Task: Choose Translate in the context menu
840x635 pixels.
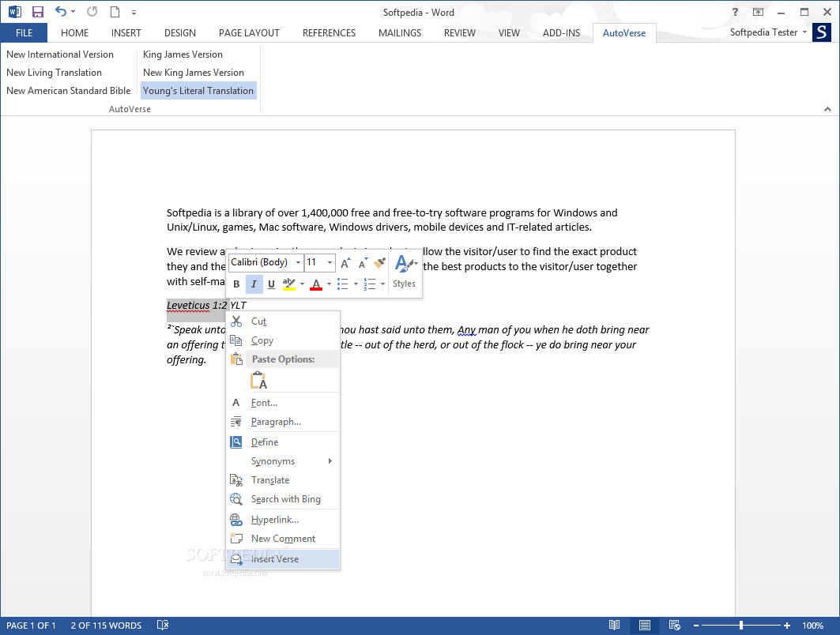Action: [284, 480]
